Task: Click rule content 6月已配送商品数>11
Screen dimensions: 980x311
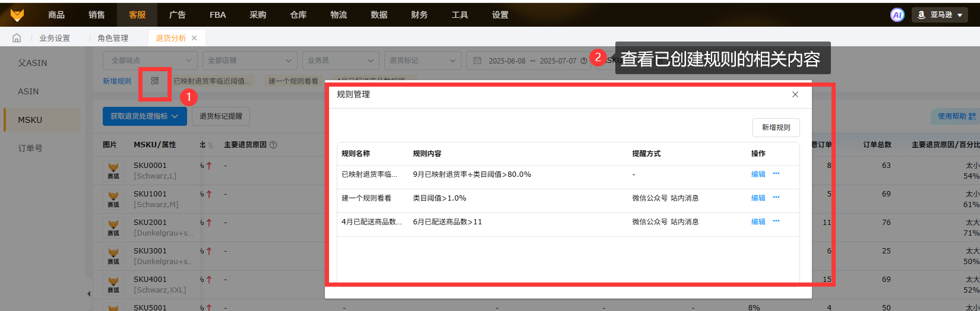Action: tap(448, 222)
